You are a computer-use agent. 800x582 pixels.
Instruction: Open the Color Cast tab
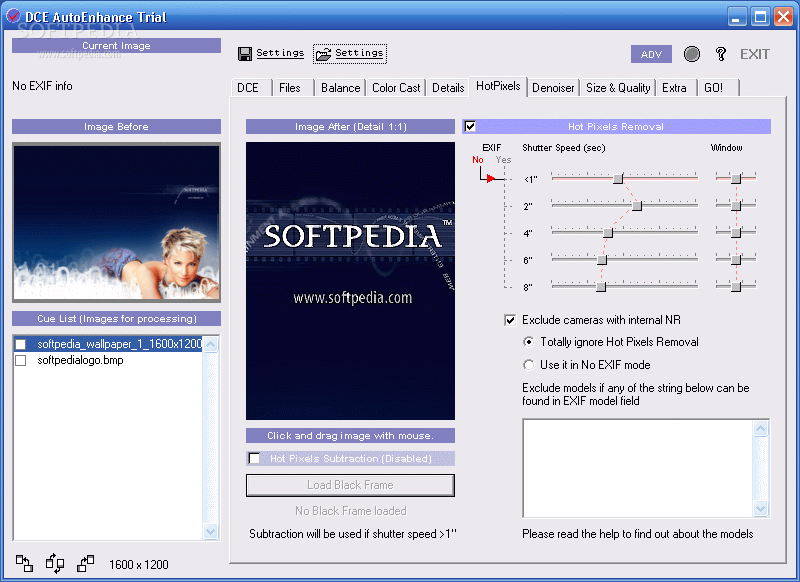tap(396, 88)
